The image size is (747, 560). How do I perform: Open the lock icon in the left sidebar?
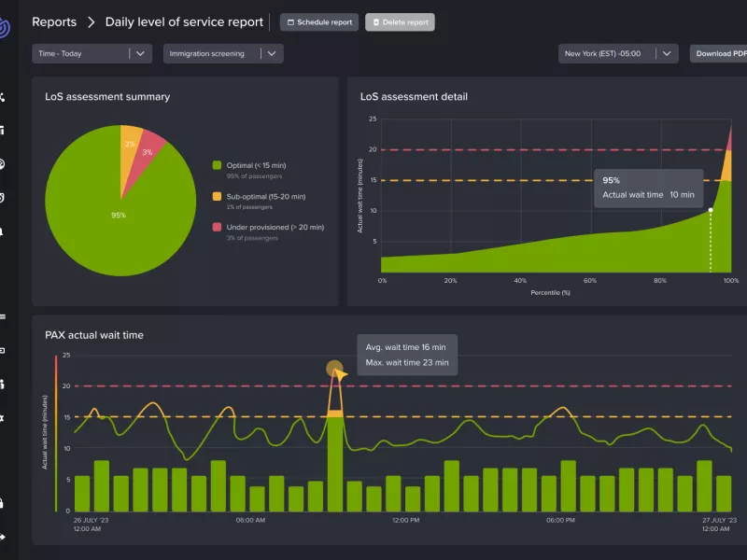pyautogui.click(x=2, y=503)
